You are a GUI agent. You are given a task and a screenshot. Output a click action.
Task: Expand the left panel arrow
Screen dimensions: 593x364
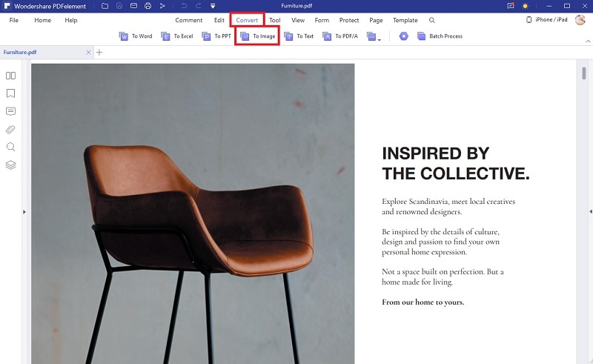click(x=24, y=212)
